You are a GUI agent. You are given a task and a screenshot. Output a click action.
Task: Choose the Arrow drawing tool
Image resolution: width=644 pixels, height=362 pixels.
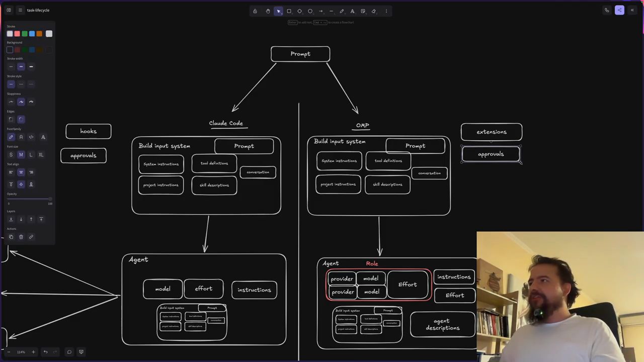click(320, 11)
